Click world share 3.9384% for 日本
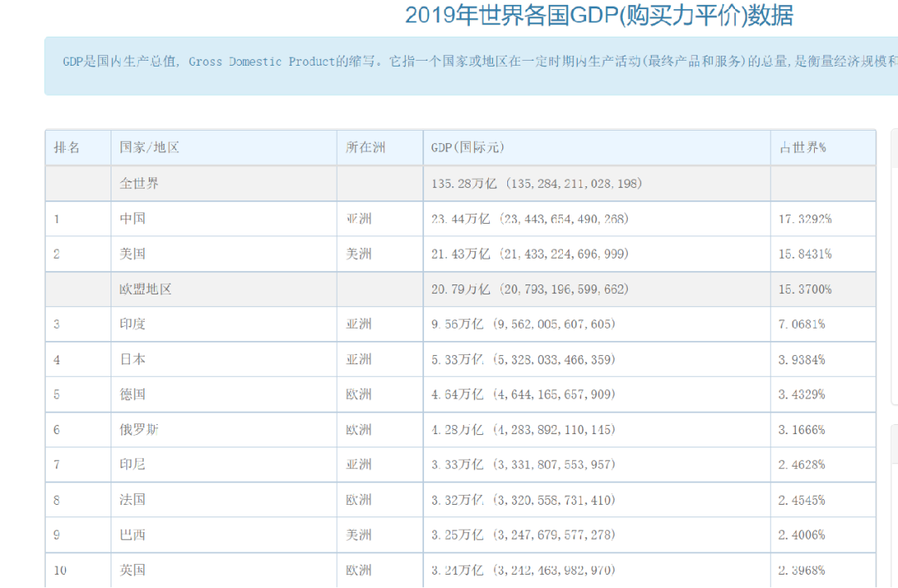898x588 pixels. [802, 360]
